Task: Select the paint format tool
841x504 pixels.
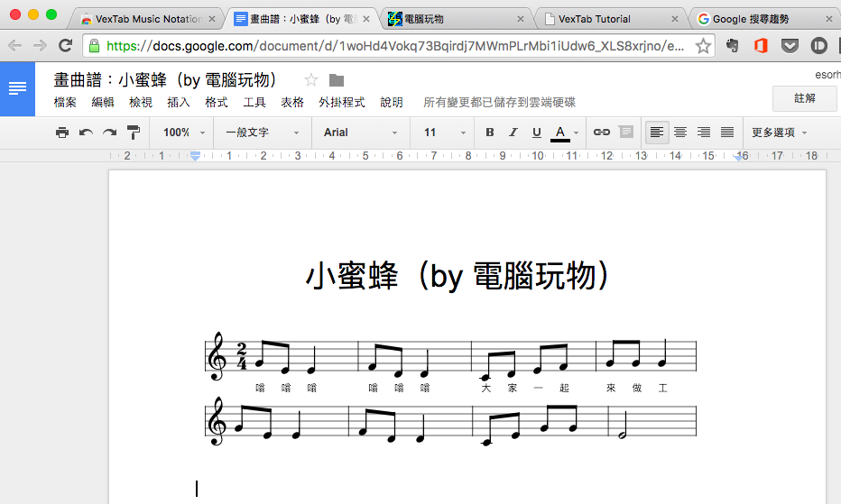Action: (x=133, y=133)
